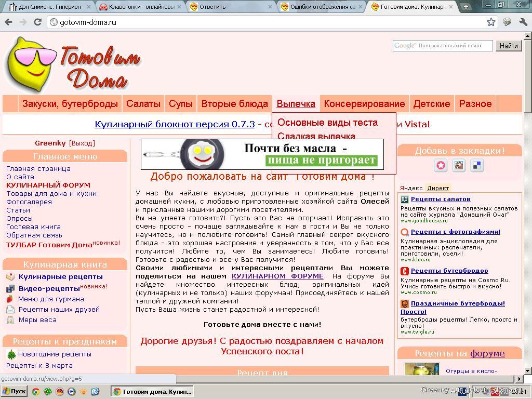Click the beaver bookmark service icon
The image size is (532, 399).
(459, 166)
